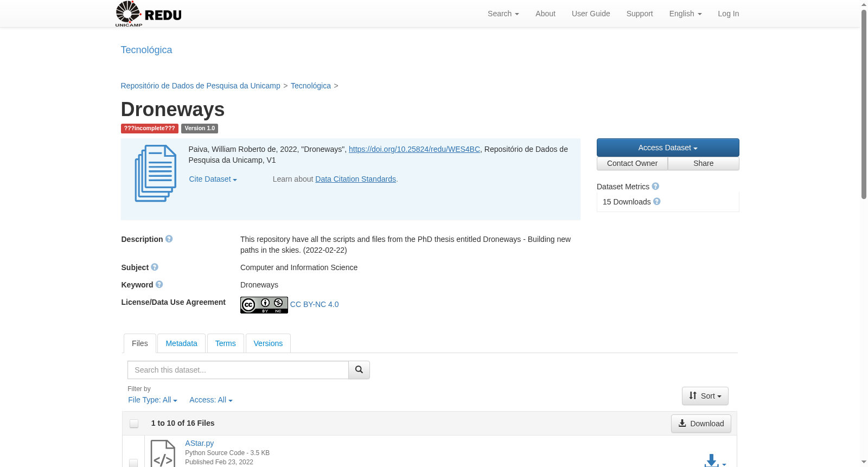Click the ???incomplete??? red label
868x467 pixels.
coord(150,129)
